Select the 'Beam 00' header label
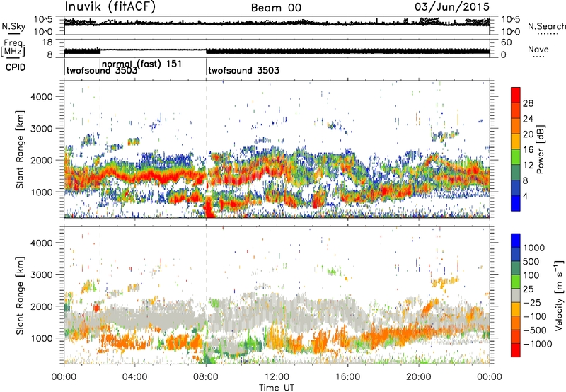This screenshot has width=566, height=392. [276, 8]
